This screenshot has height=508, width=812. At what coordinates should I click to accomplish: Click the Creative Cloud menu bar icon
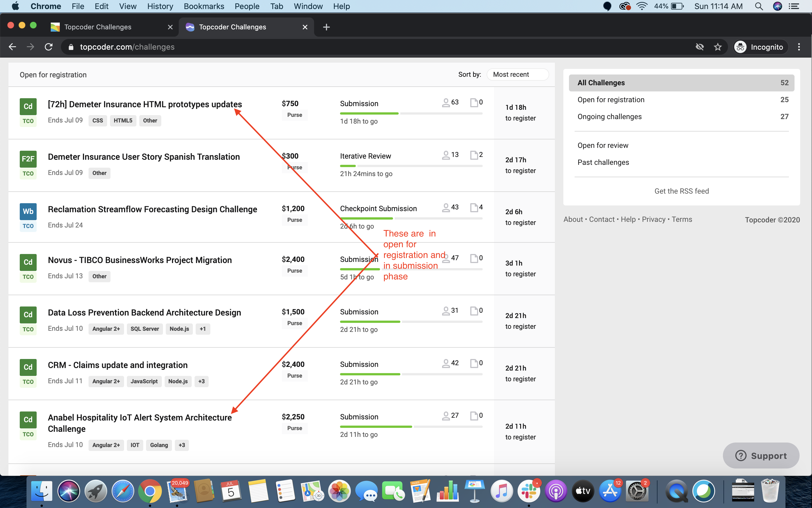pos(625,6)
